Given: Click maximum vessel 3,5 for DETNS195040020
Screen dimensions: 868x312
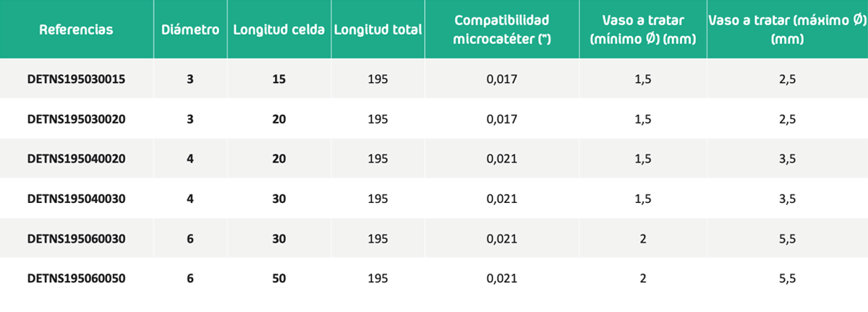Looking at the screenshot, I should coord(787,159).
